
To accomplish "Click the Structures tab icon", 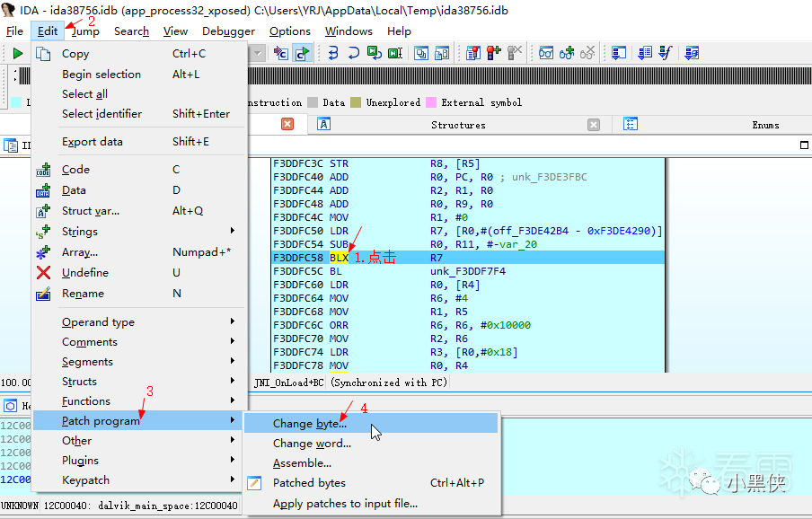I will [323, 124].
